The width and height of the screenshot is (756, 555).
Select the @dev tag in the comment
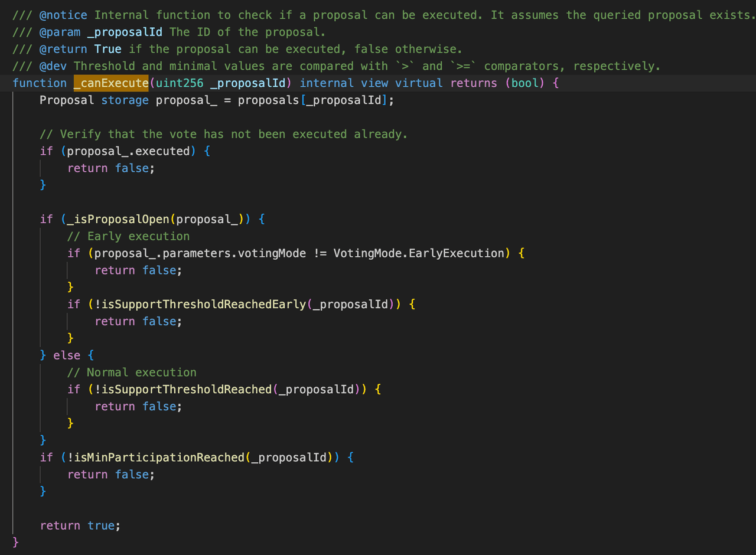(x=53, y=66)
